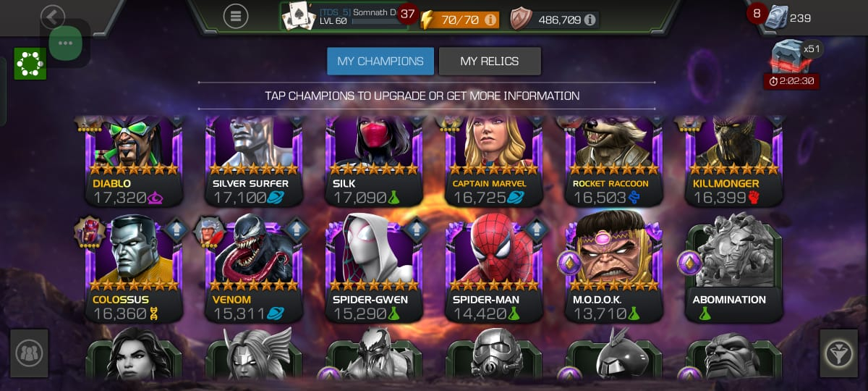Image resolution: width=868 pixels, height=391 pixels.
Task: Tap the green circle overlay icon
Action: click(x=30, y=64)
